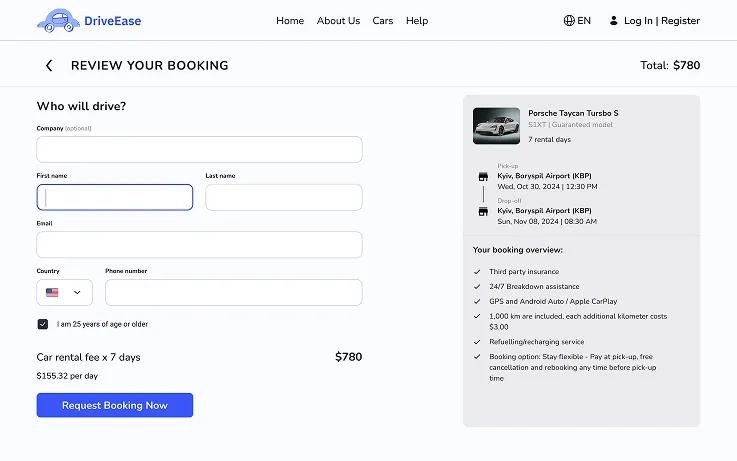The width and height of the screenshot is (737, 461).
Task: Click the Third party insurance checkmark
Action: tap(477, 272)
